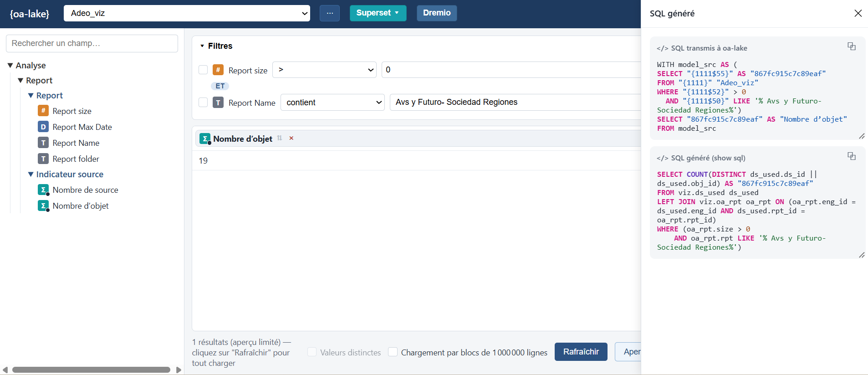Viewport: 868px width, 375px height.
Task: Select Nombre de source indicator in tree
Action: tap(85, 190)
